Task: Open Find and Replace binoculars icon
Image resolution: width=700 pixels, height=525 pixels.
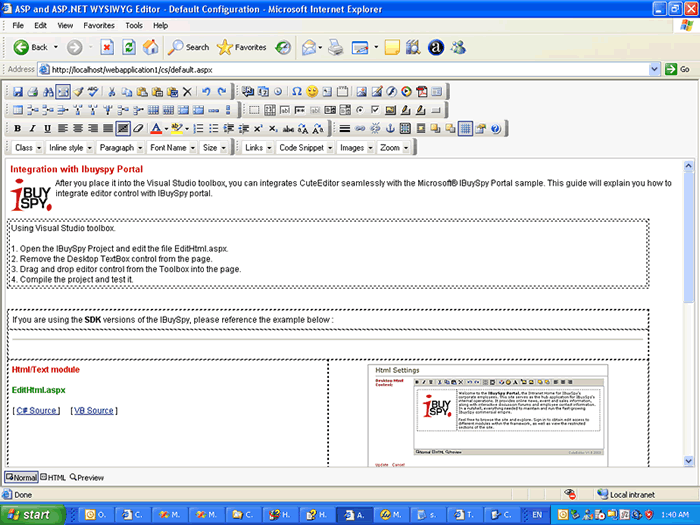Action: [48, 92]
